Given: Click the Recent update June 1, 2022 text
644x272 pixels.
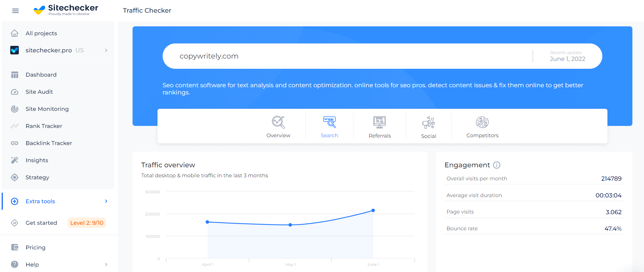Looking at the screenshot, I should [x=567, y=56].
